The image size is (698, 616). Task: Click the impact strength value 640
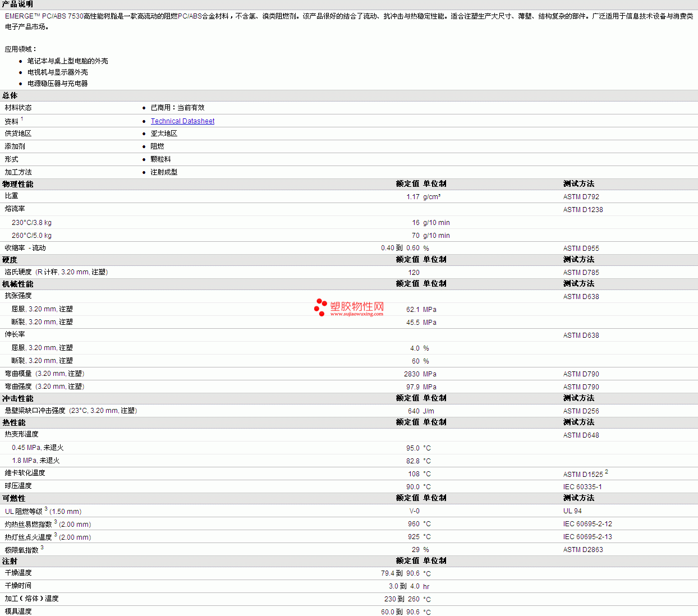pyautogui.click(x=414, y=411)
